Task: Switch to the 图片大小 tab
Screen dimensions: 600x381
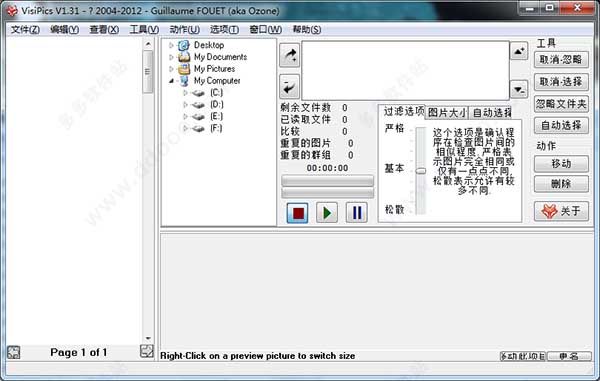Action: [447, 112]
